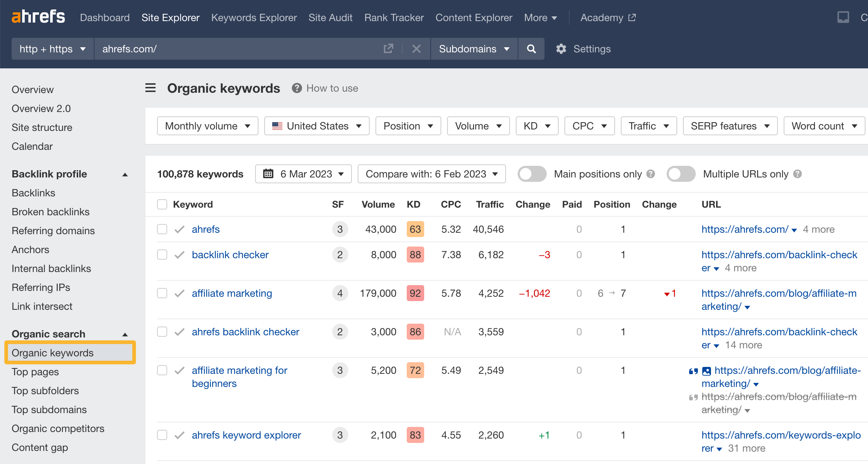The image size is (868, 464).
Task: Click the search magnifier icon
Action: [531, 49]
